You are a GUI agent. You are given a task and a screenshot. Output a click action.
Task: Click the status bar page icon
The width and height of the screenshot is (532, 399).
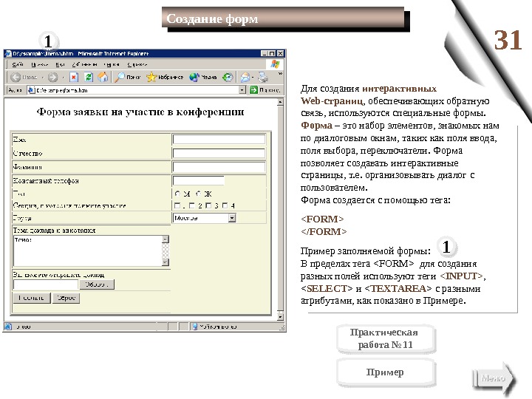click(7, 327)
